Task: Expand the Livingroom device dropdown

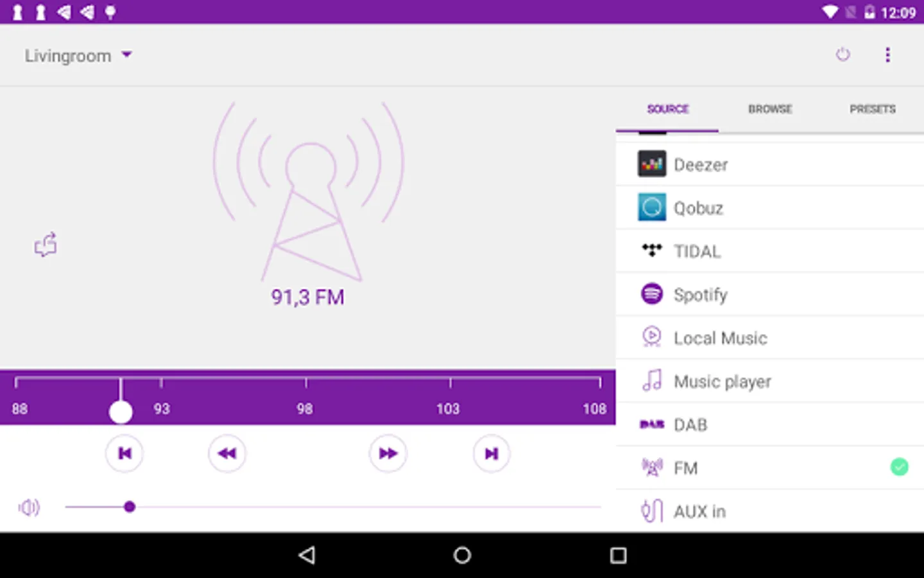Action: click(78, 56)
